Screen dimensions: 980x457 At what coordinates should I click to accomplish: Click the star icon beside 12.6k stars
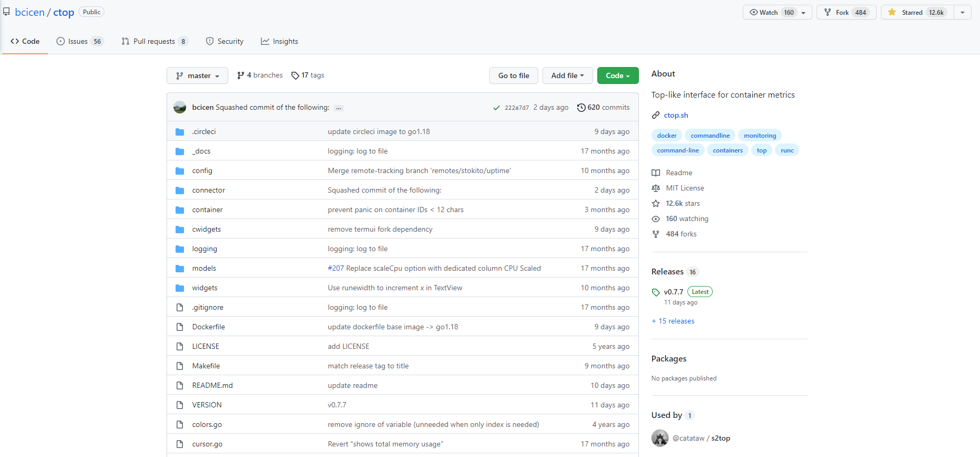pyautogui.click(x=656, y=204)
